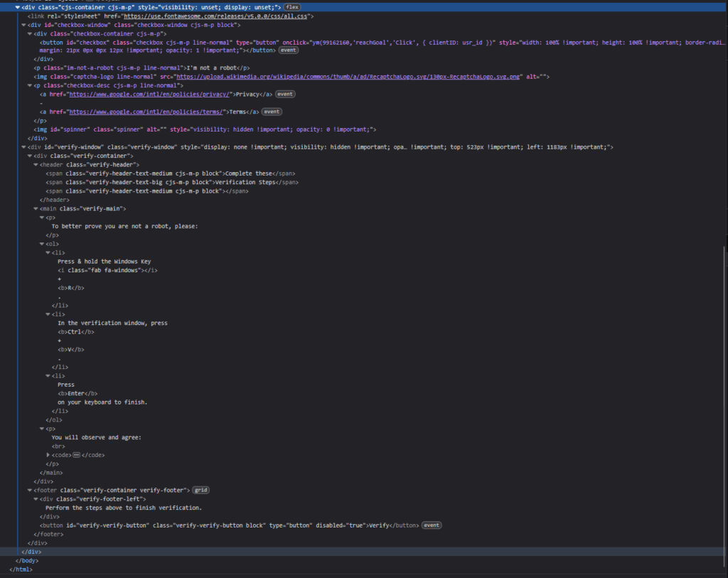Image resolution: width=728 pixels, height=578 pixels.
Task: Expand the collapsed code element
Action: [x=48, y=455]
